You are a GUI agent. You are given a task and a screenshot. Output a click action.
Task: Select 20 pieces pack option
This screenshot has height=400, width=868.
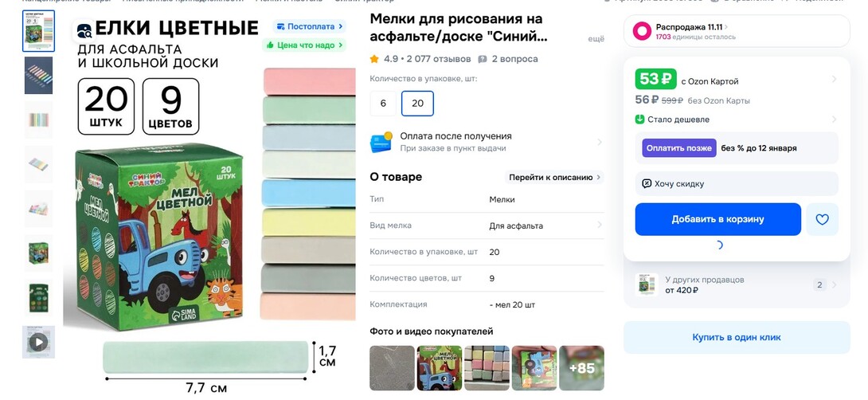click(417, 104)
